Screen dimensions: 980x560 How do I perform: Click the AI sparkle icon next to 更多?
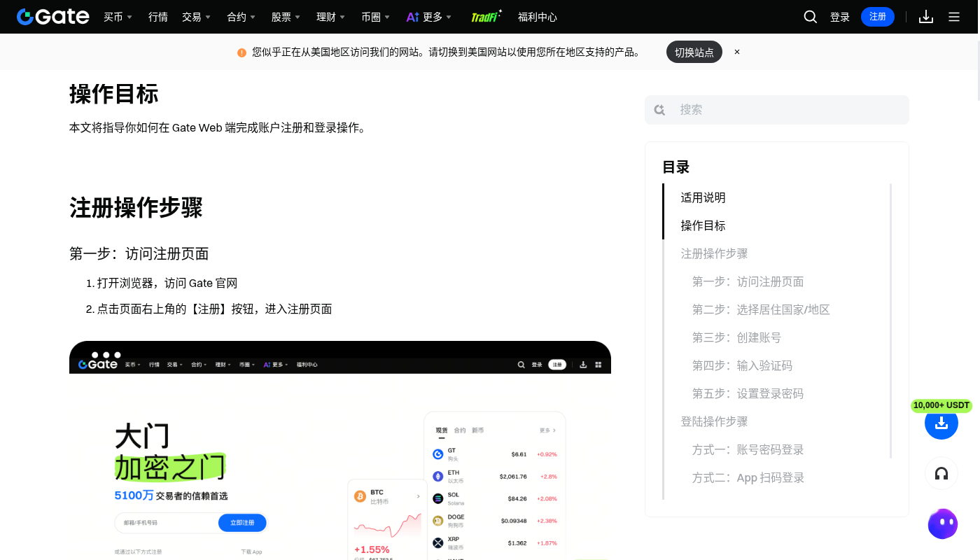412,17
